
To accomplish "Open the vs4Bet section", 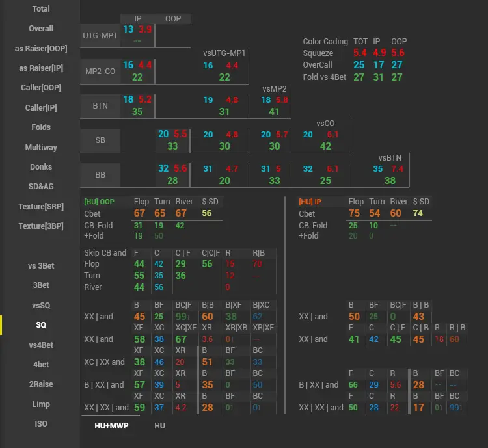I will pyautogui.click(x=41, y=345).
